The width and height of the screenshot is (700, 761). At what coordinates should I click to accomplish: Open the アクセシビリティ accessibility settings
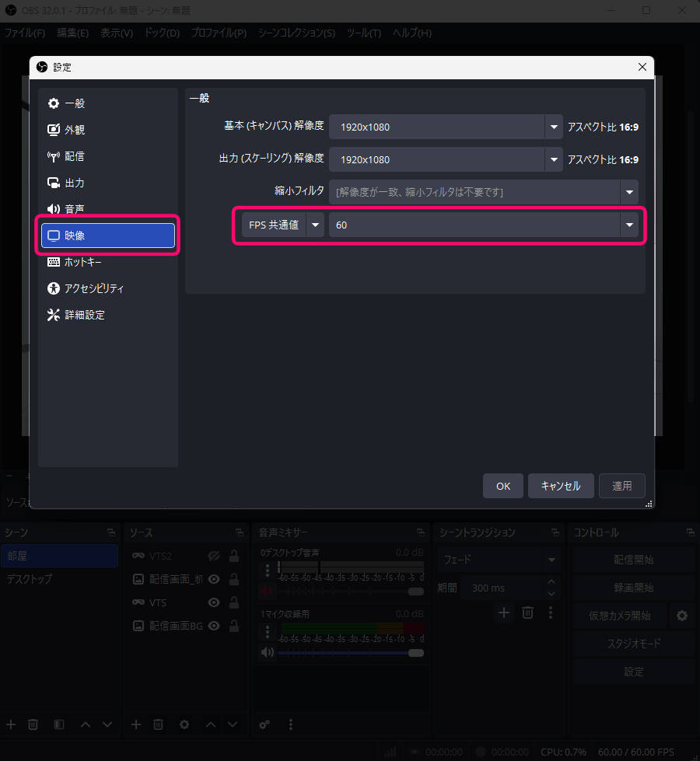click(93, 288)
